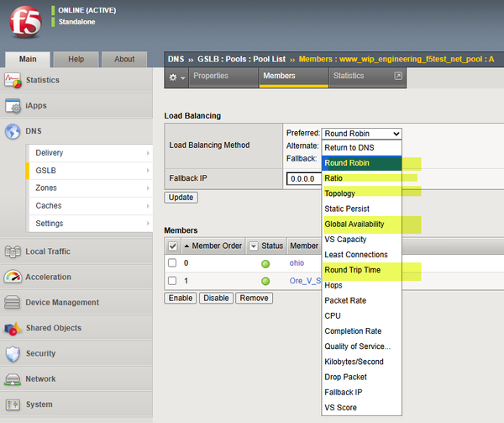Screen dimensions: 504x423
Task: Choose Global Availability from the list
Action: click(x=354, y=225)
